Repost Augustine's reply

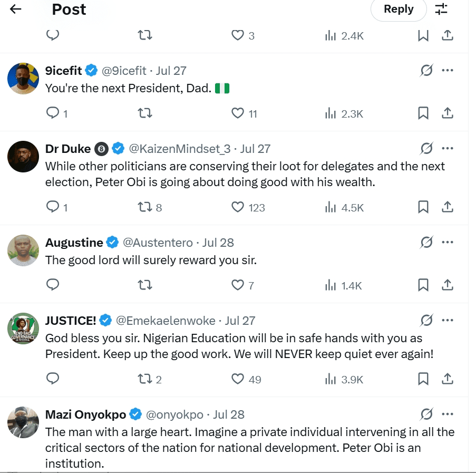point(144,285)
